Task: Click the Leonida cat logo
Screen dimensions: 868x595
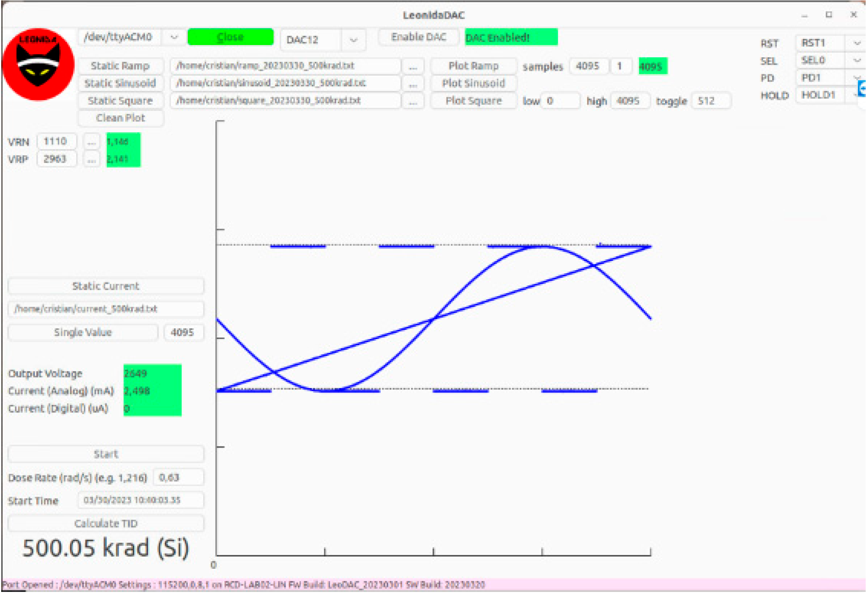Action: pyautogui.click(x=38, y=64)
